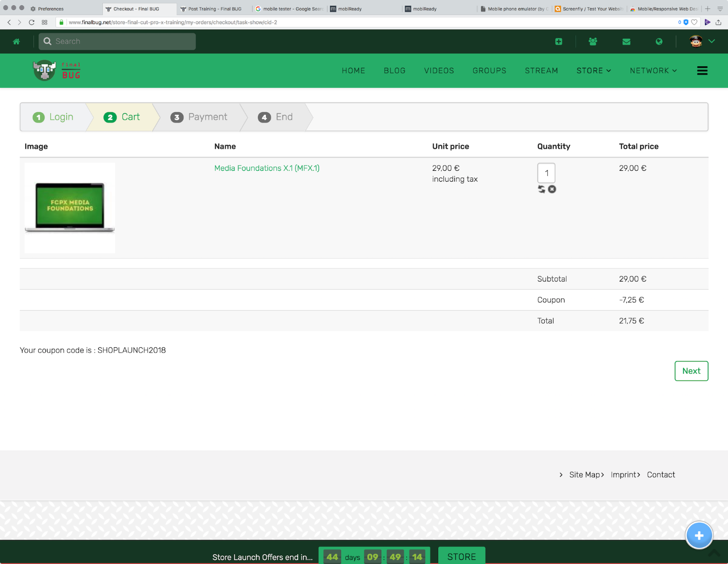Image resolution: width=728 pixels, height=564 pixels.
Task: Open the Imprint footer link
Action: [624, 475]
